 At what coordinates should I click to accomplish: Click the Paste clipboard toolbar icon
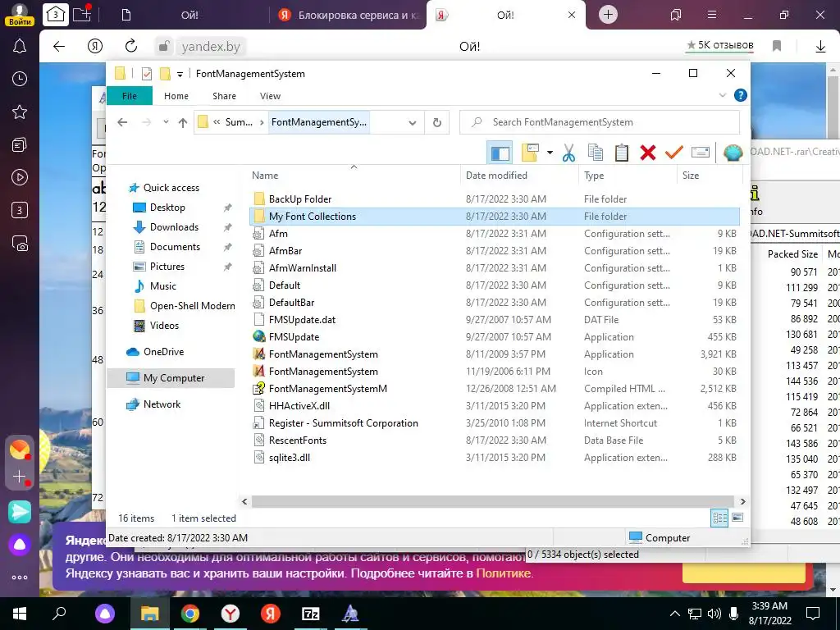622,153
